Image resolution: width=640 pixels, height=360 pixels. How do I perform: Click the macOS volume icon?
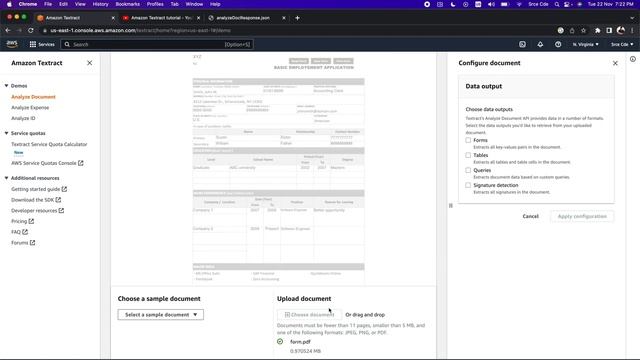(491, 4)
